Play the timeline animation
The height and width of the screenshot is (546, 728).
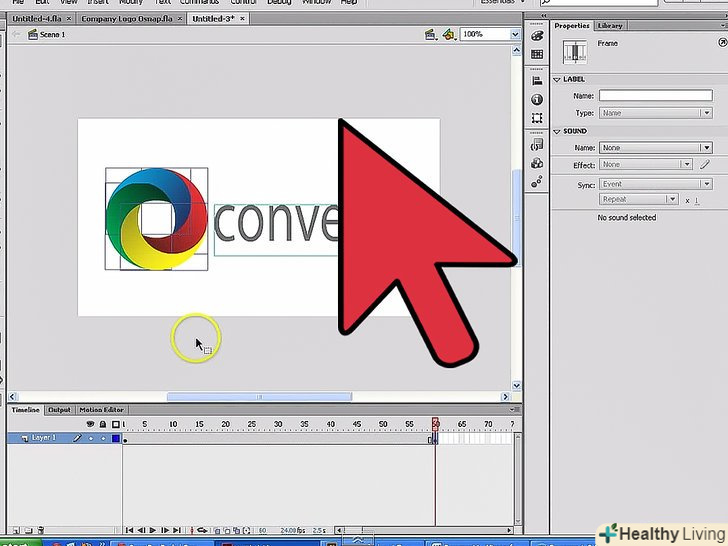(153, 530)
